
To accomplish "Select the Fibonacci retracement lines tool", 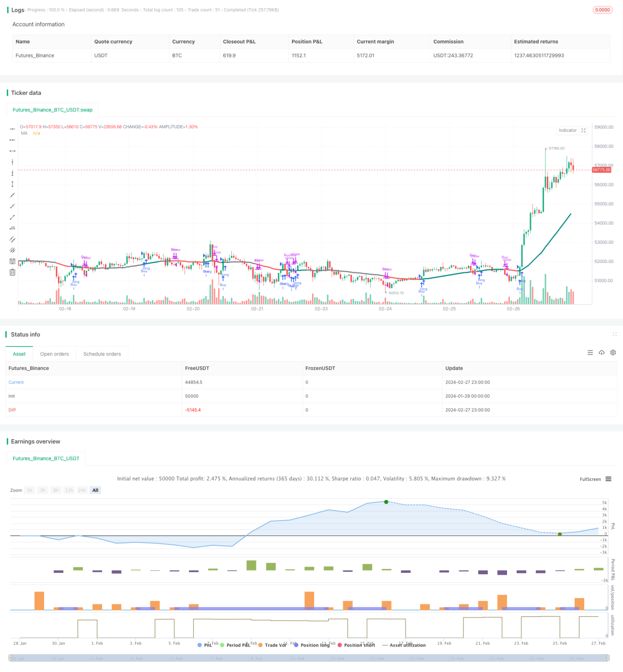I will [12, 261].
